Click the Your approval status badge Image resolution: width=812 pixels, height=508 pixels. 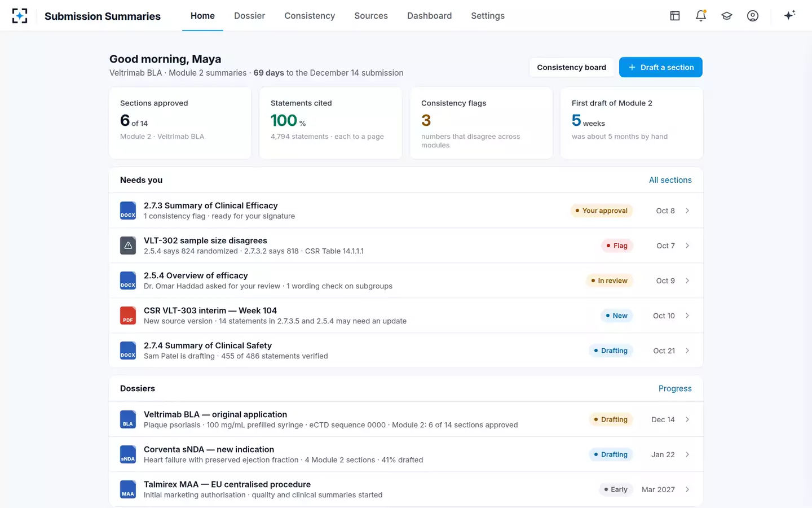[x=601, y=211]
